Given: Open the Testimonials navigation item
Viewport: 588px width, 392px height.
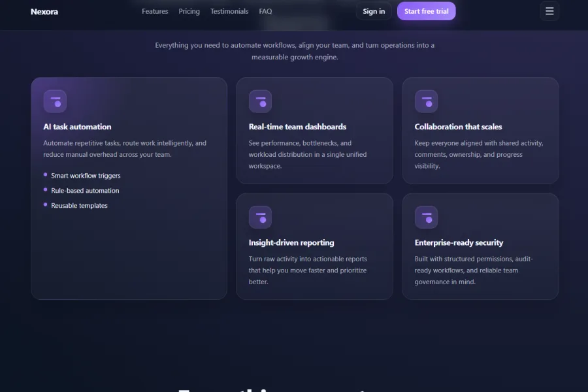Looking at the screenshot, I should (229, 11).
